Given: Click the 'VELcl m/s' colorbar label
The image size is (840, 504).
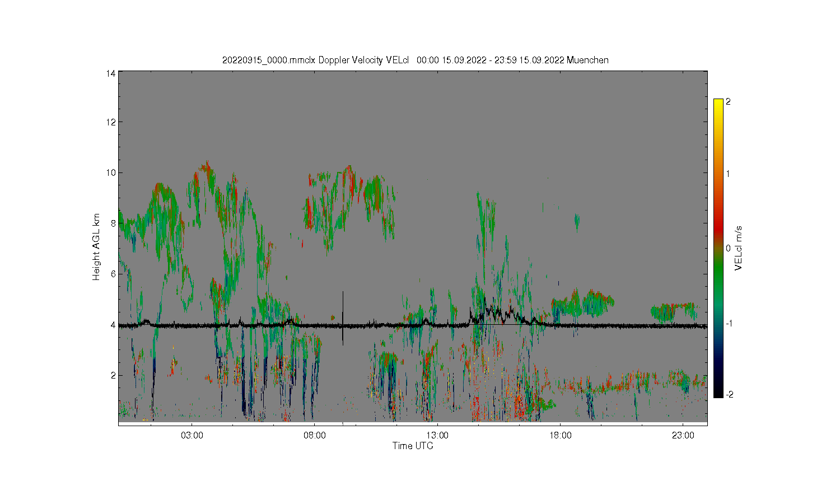Looking at the screenshot, I should pos(739,248).
